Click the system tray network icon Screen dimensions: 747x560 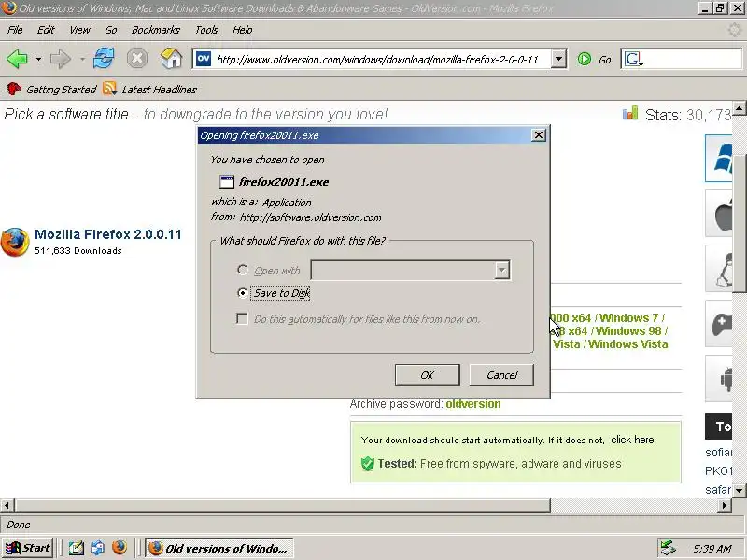[669, 548]
